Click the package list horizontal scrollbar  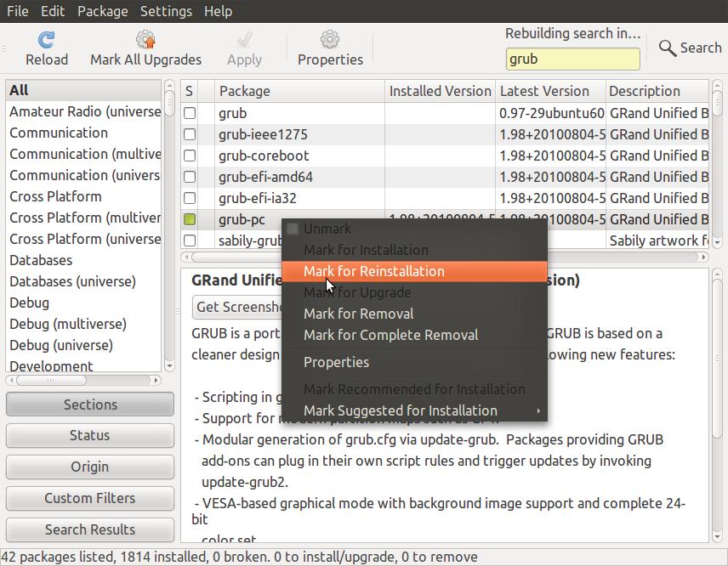coord(445,257)
